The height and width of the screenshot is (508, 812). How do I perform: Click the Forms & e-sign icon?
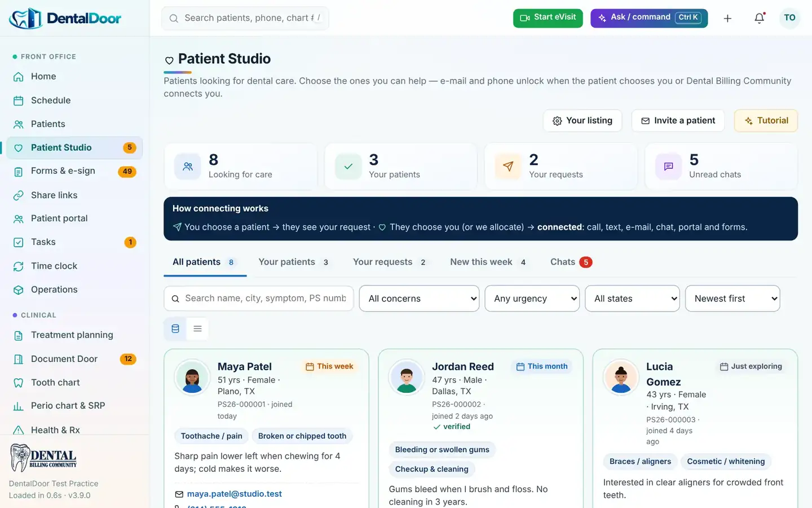click(19, 172)
